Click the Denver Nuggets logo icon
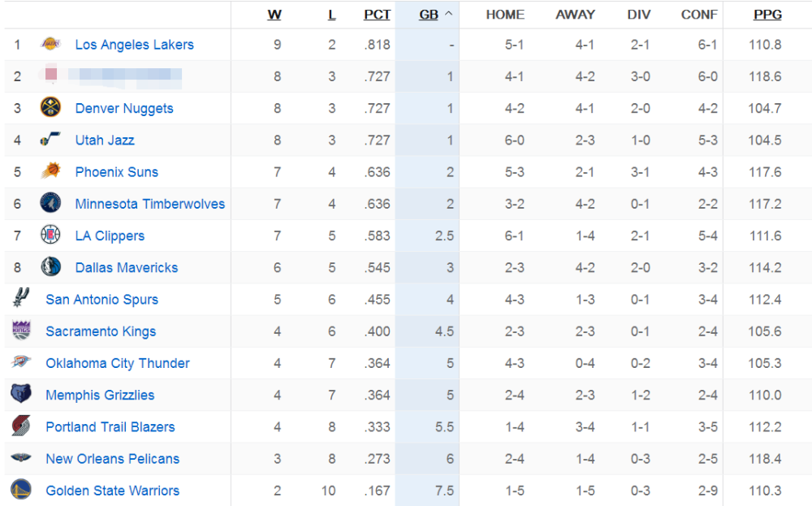Screen dimensions: 812x506 coord(50,108)
